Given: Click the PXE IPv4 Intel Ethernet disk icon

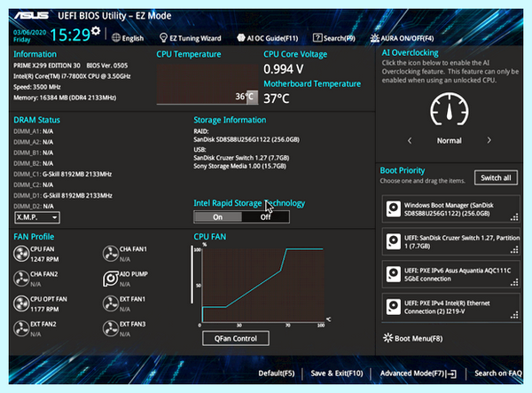Looking at the screenshot, I should click(x=394, y=307).
